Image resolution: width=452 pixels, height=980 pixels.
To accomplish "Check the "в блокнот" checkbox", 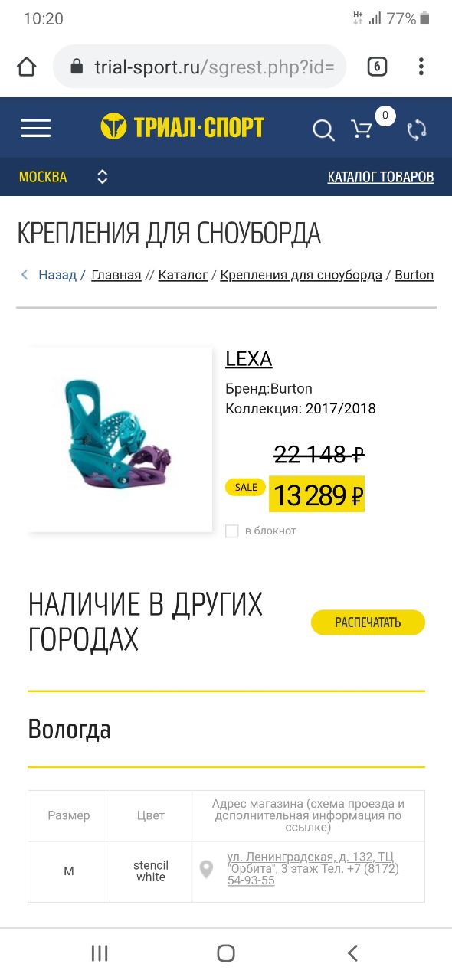I will pyautogui.click(x=232, y=531).
